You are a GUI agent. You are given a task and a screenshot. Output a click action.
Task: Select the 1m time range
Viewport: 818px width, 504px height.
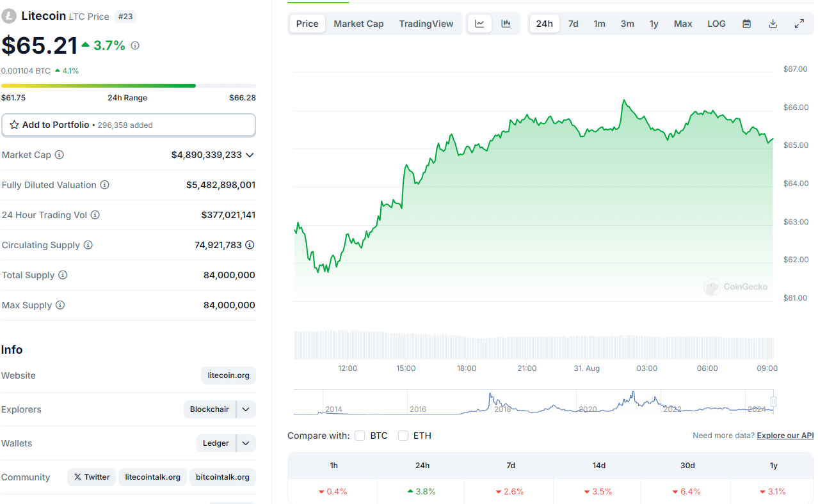[x=599, y=24]
